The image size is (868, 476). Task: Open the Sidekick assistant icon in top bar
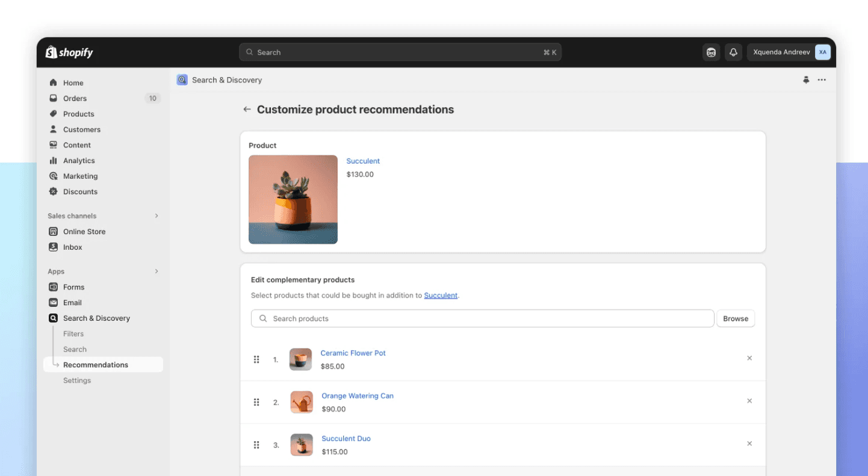(x=711, y=52)
